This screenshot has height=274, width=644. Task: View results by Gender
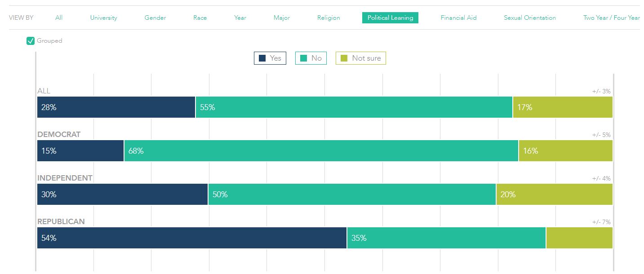click(x=155, y=18)
